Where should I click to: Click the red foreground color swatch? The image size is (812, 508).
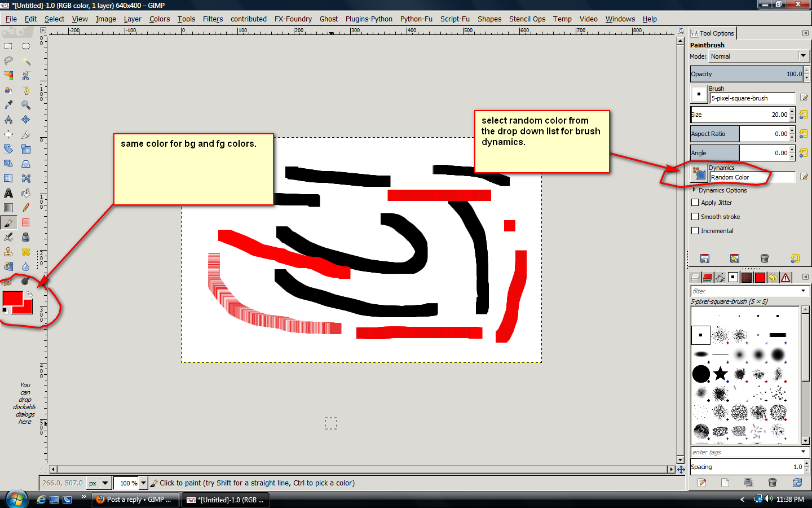coord(14,298)
